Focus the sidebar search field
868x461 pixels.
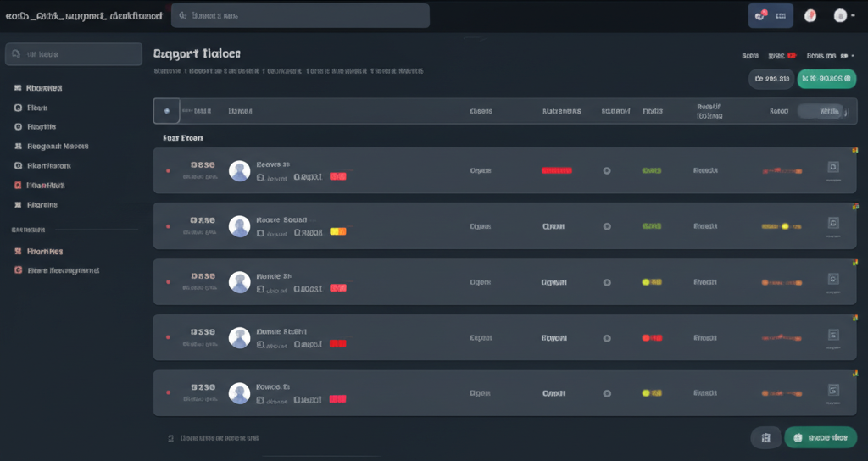[74, 54]
